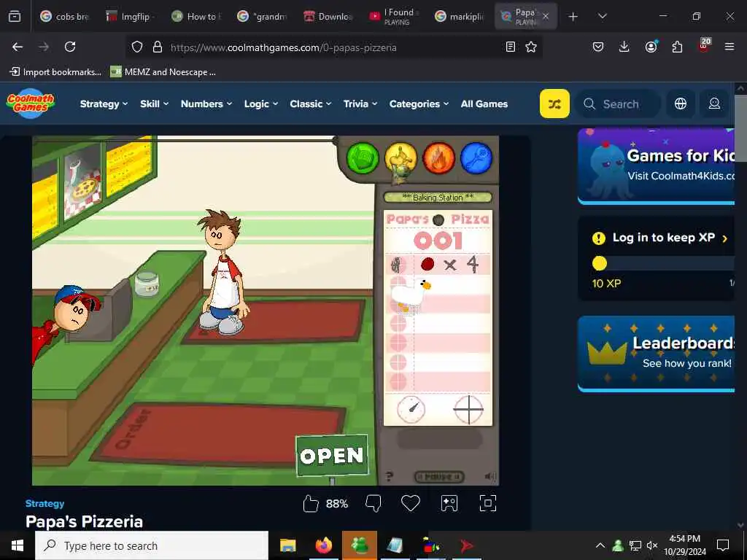
Task: Click the address bar URL
Action: click(x=284, y=47)
